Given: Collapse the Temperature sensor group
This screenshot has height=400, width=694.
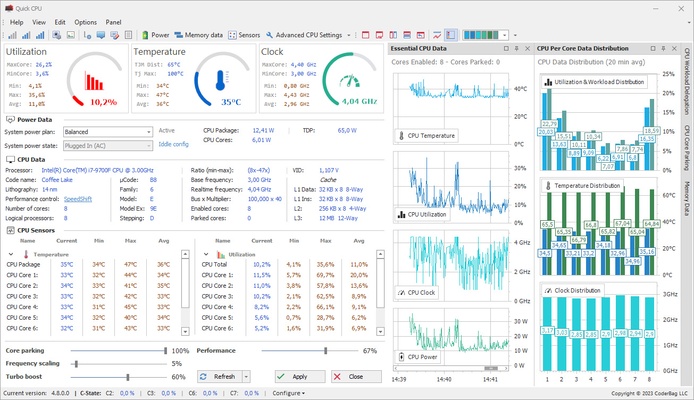Looking at the screenshot, I should coord(11,254).
